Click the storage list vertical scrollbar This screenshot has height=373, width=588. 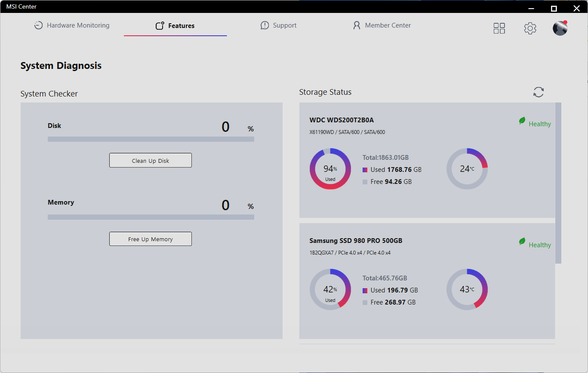point(558,183)
